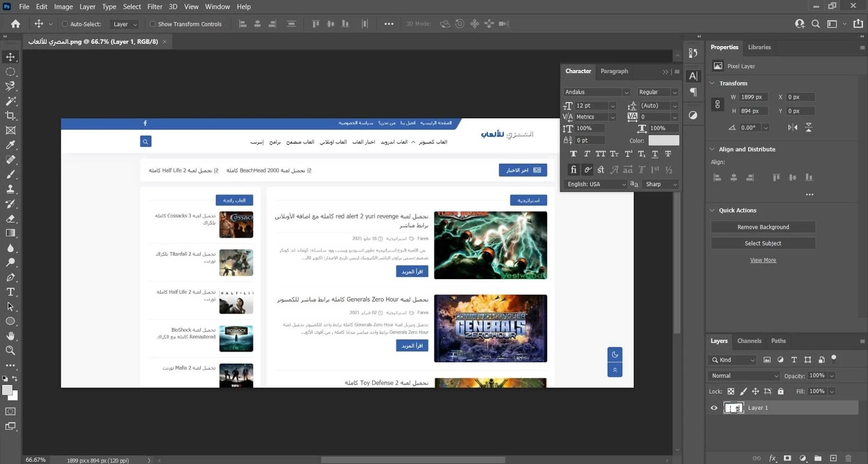868x464 pixels.
Task: Select the Eyedropper tool
Action: click(10, 145)
